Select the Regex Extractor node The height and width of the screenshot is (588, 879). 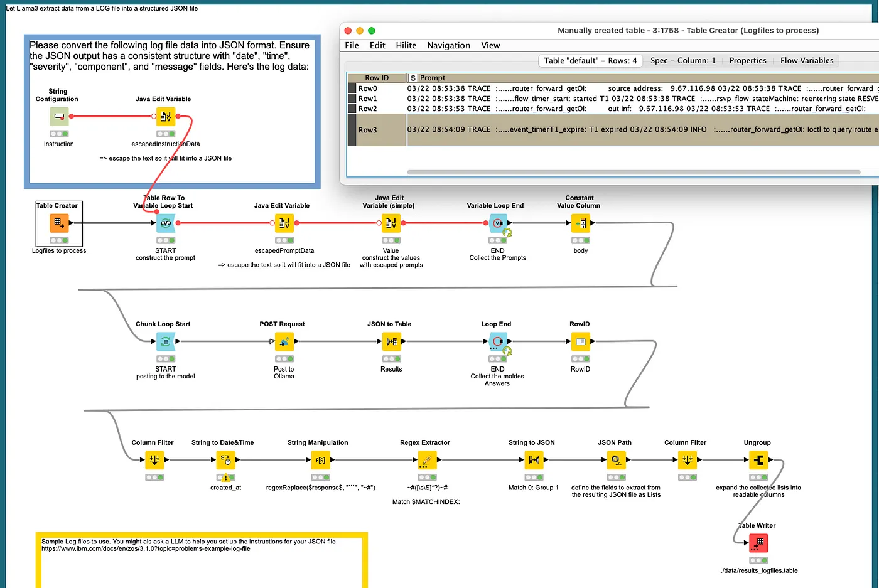coord(427,460)
